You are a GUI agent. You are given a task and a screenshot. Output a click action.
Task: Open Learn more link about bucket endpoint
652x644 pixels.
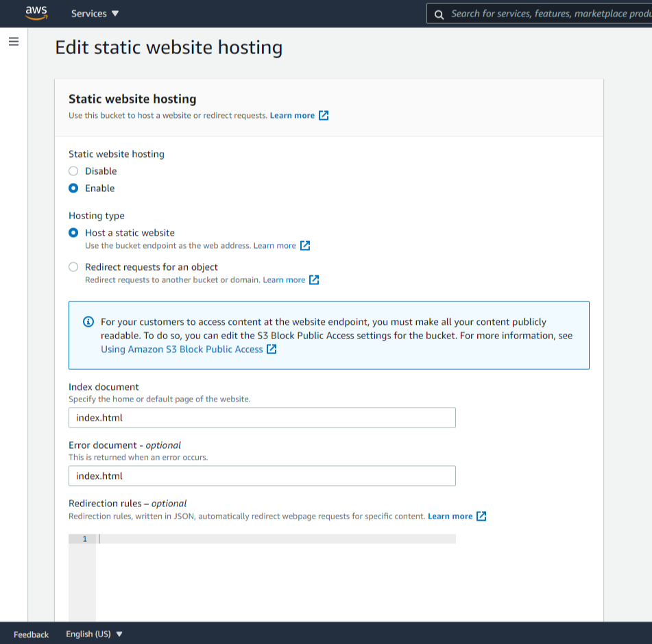click(x=274, y=245)
